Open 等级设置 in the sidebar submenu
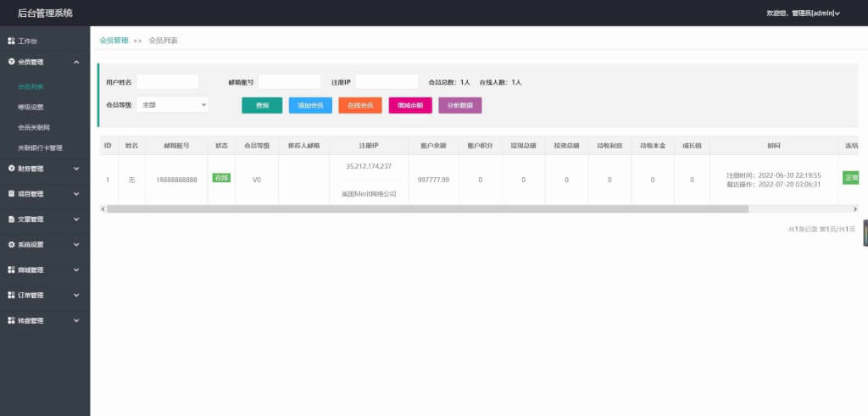The width and height of the screenshot is (868, 416). pos(31,107)
